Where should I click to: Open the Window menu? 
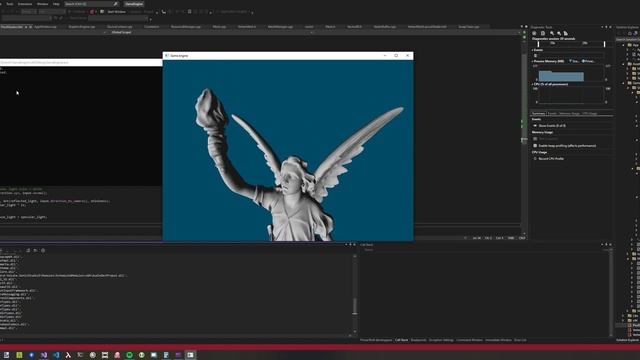click(42, 4)
